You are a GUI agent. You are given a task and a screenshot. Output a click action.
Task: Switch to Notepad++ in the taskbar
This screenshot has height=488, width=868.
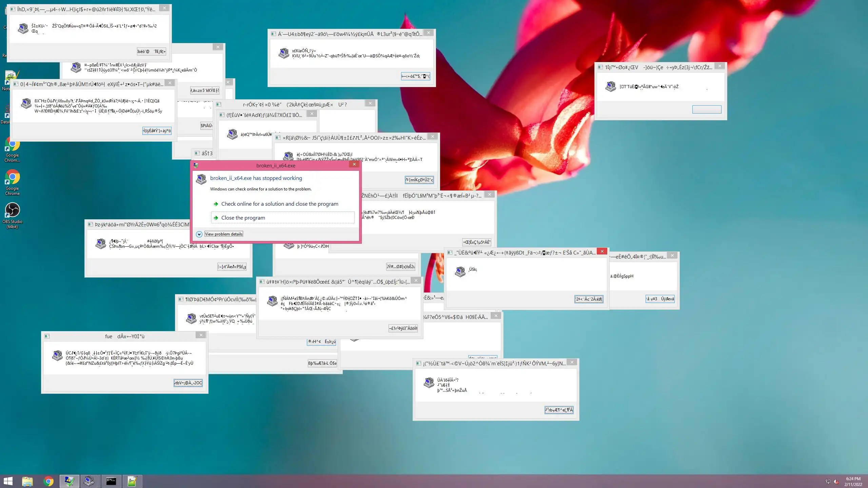click(x=132, y=481)
